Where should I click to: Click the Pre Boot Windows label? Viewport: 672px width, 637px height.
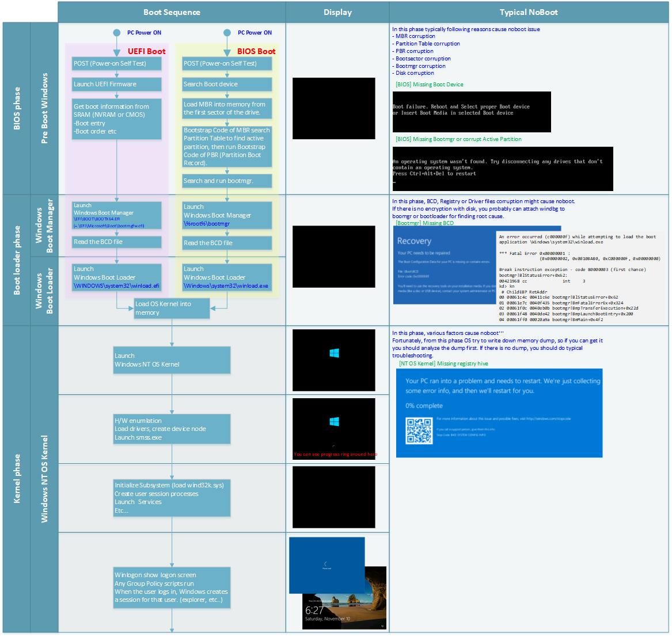(44, 108)
